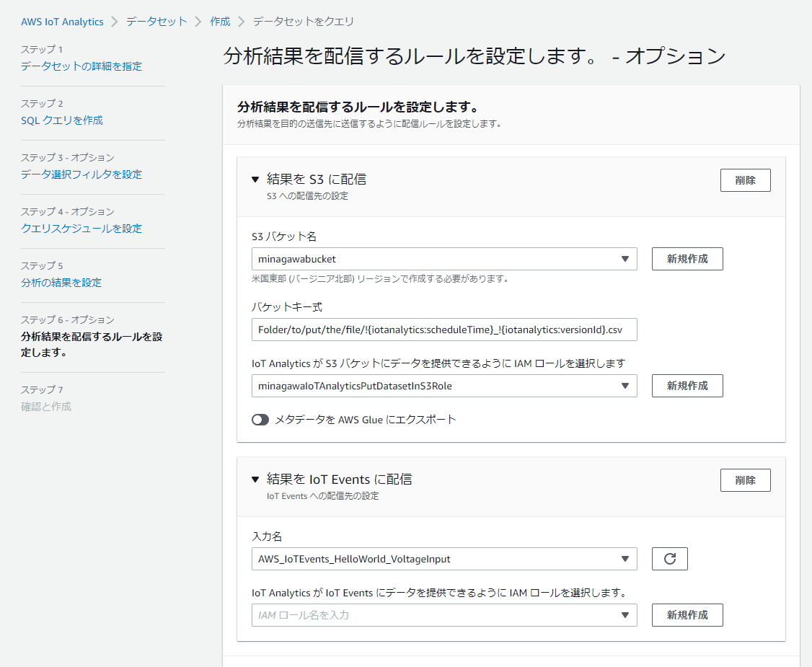This screenshot has width=812, height=667.
Task: Go to step 5 分析の結果を設定
Action: coord(61,283)
